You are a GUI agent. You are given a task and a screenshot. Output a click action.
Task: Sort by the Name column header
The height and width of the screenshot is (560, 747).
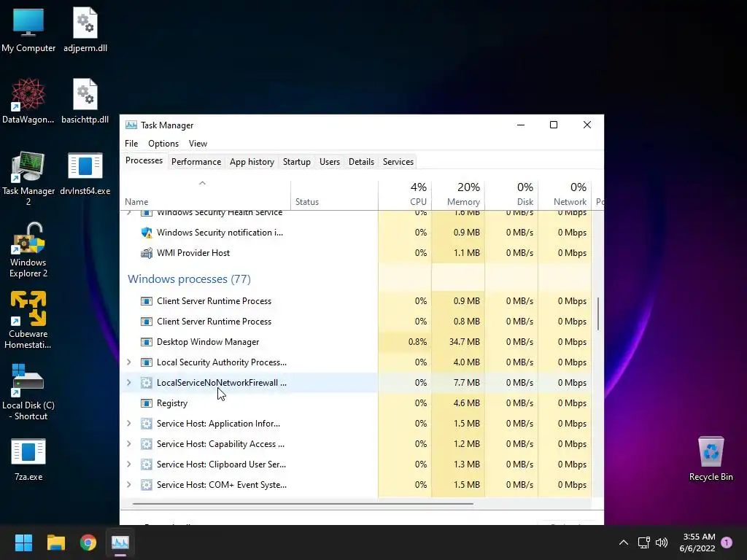205,195
